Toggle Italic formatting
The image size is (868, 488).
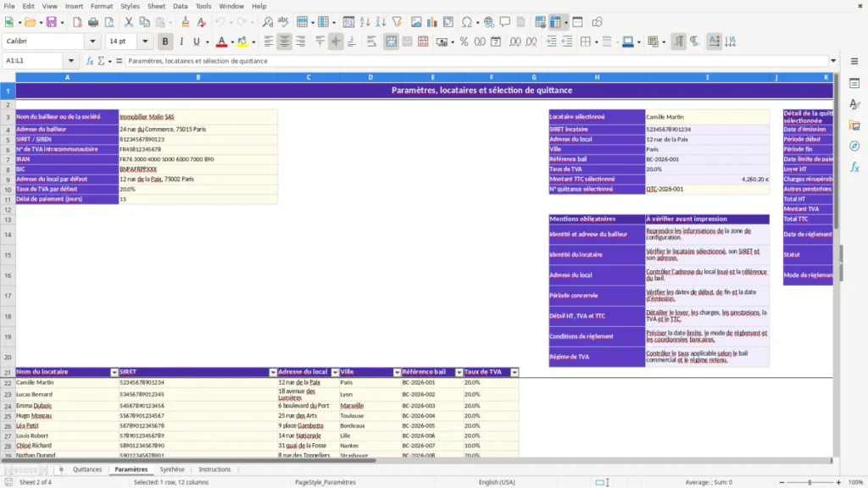click(181, 42)
